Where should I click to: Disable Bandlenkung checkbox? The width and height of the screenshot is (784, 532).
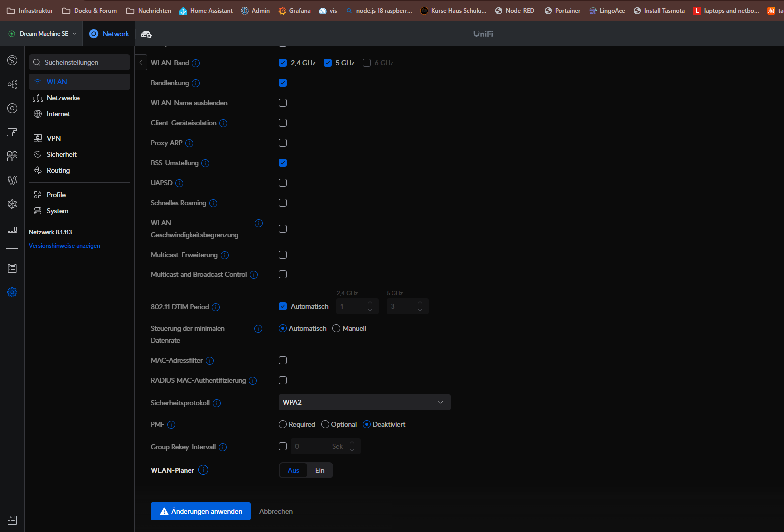(283, 83)
